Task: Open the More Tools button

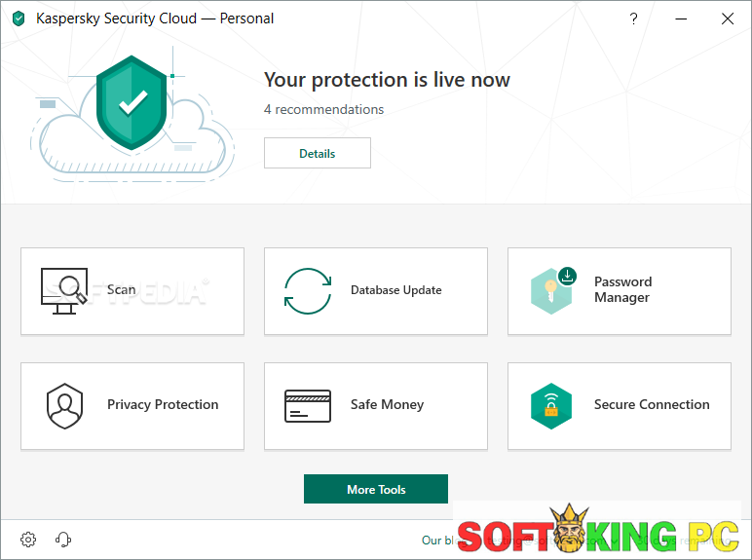Action: [x=376, y=489]
